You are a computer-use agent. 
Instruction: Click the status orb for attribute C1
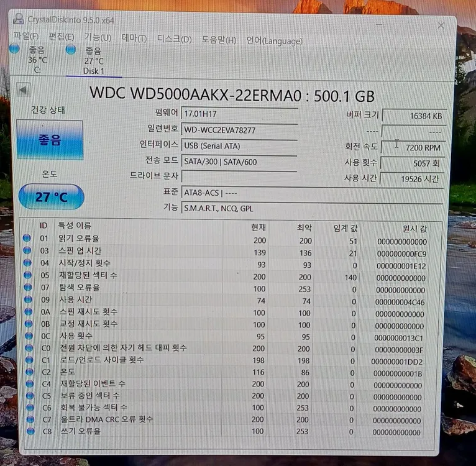[x=29, y=360]
